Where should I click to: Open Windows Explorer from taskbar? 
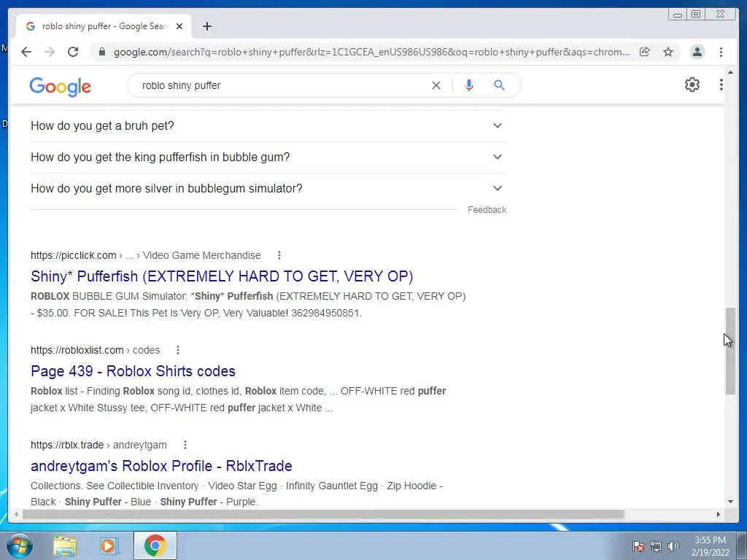point(65,545)
